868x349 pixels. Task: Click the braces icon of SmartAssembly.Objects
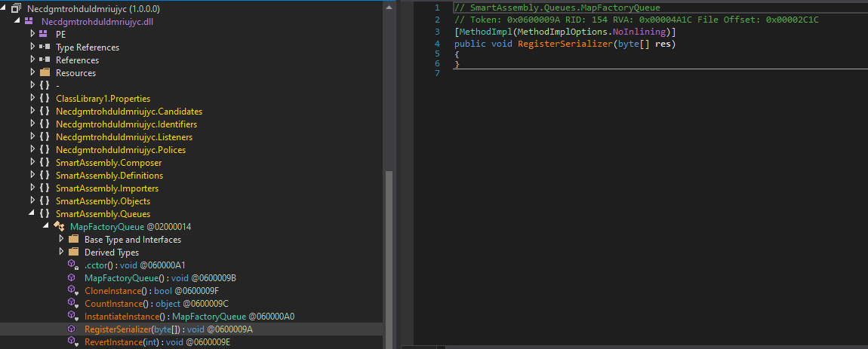click(x=44, y=201)
